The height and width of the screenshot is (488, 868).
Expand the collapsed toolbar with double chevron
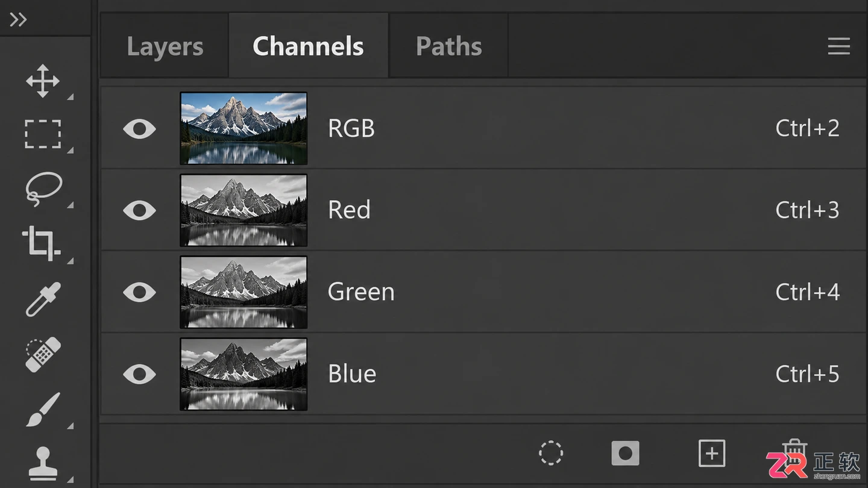[x=18, y=20]
